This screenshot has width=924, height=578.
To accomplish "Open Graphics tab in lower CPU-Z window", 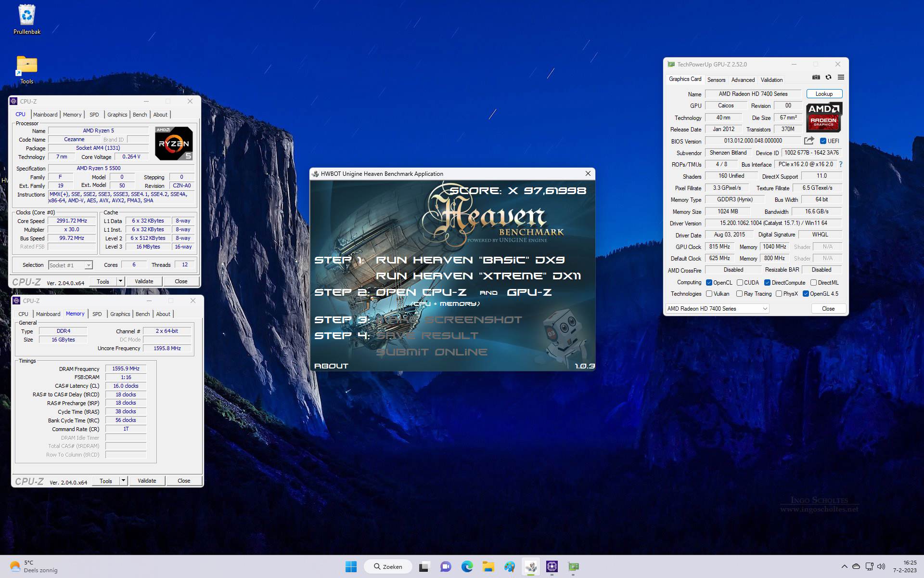I will tap(120, 314).
